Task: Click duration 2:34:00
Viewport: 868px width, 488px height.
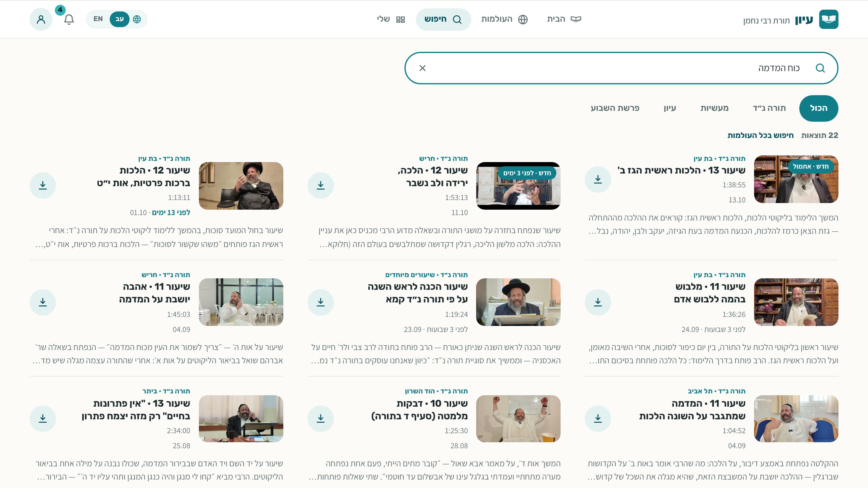Action: click(179, 431)
